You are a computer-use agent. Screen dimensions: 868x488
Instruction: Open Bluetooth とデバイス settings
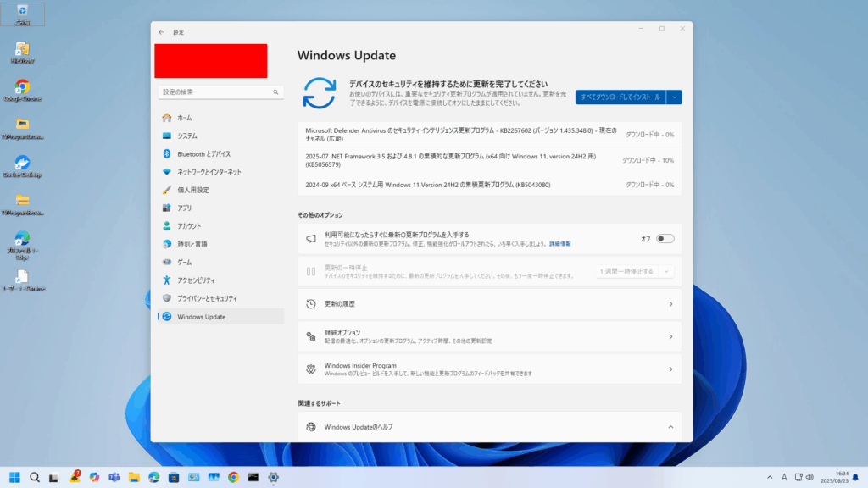tap(221, 154)
